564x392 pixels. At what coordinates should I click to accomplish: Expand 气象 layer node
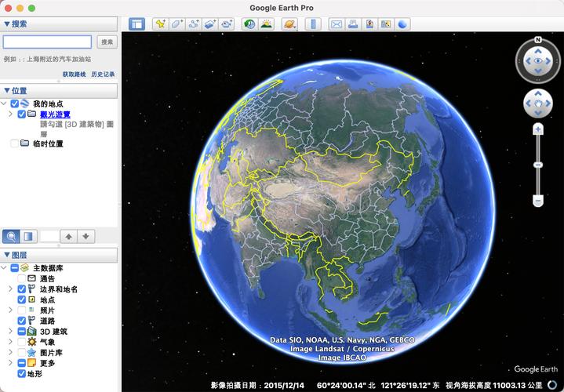point(11,342)
